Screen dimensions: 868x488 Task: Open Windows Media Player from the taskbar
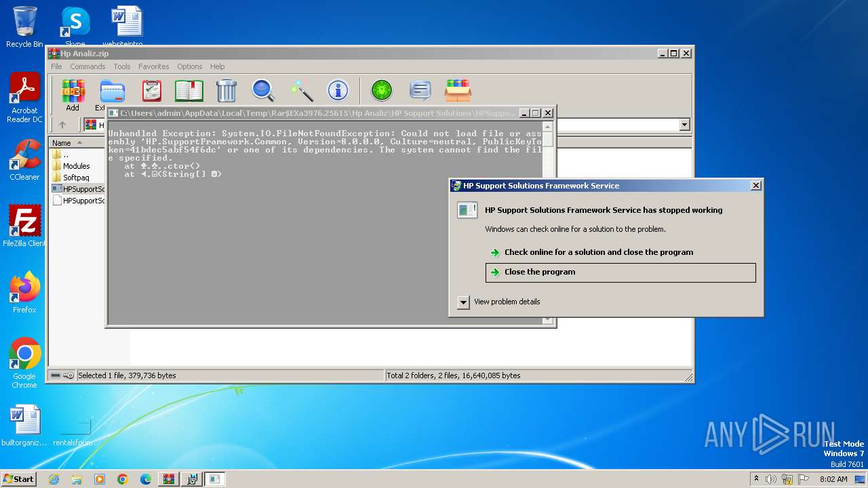coord(100,479)
